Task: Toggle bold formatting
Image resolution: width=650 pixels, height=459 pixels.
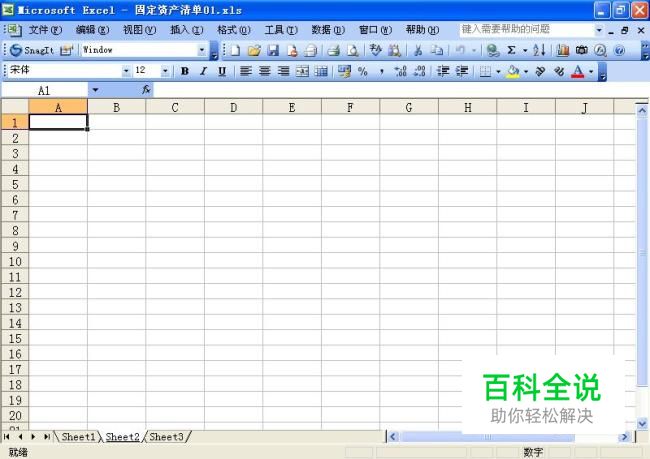Action: pyautogui.click(x=185, y=71)
